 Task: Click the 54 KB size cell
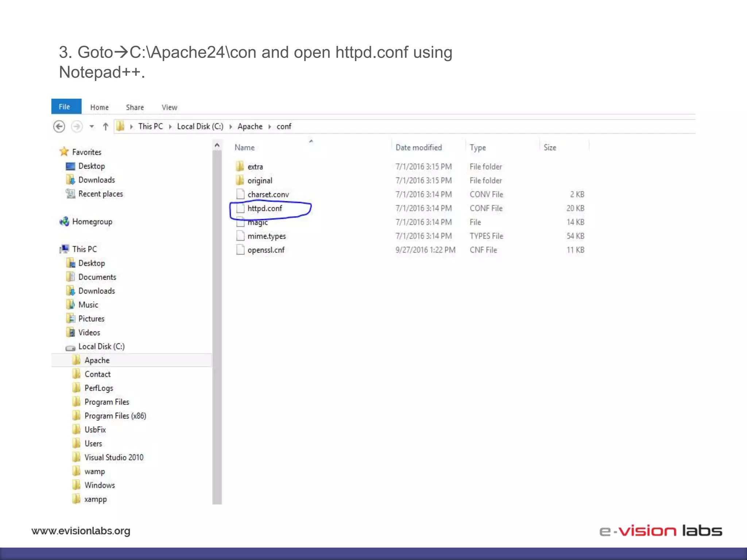point(575,236)
